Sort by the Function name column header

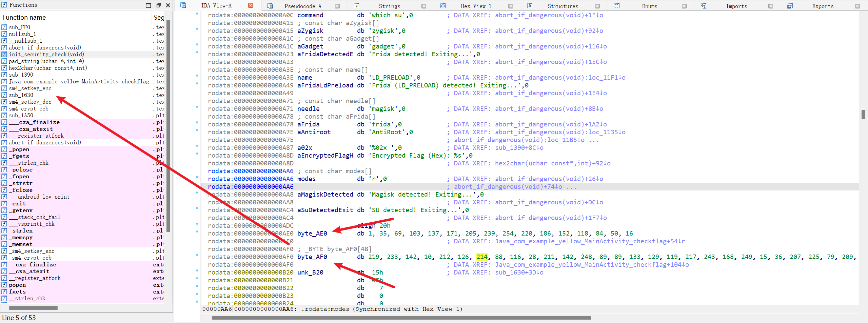[x=24, y=17]
